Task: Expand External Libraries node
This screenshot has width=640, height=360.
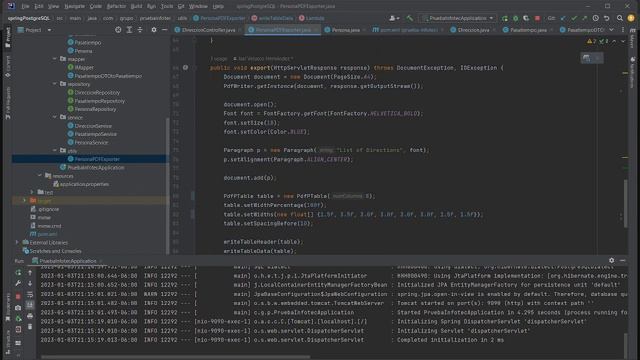Action: tap(17, 242)
